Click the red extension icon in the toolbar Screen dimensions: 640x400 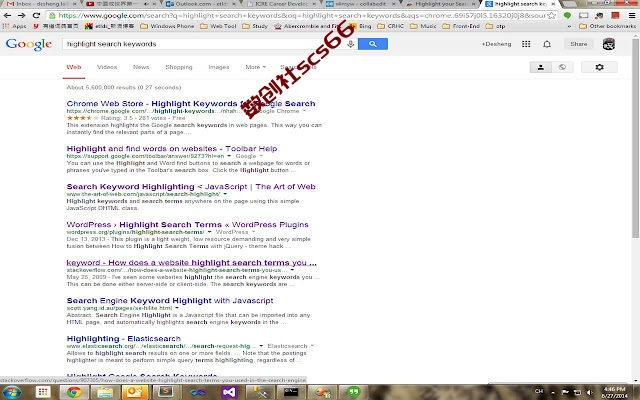pyautogui.click(x=616, y=16)
